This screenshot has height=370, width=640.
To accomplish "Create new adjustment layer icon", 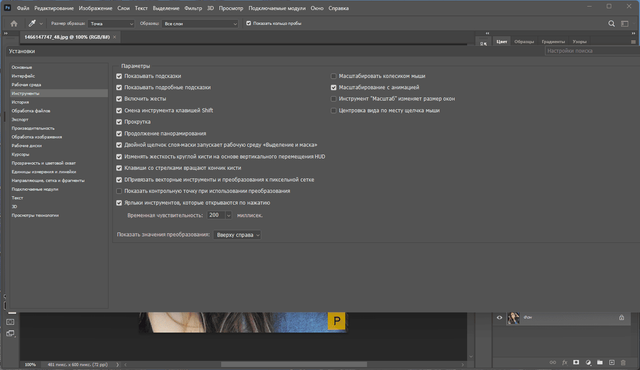I will 588,362.
